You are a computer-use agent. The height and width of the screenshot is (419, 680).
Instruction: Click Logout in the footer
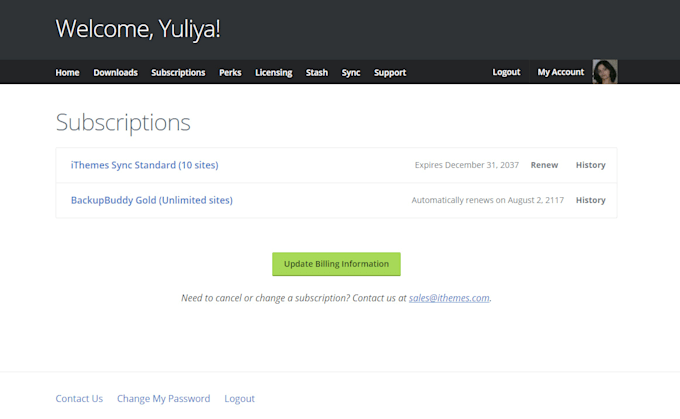(239, 399)
